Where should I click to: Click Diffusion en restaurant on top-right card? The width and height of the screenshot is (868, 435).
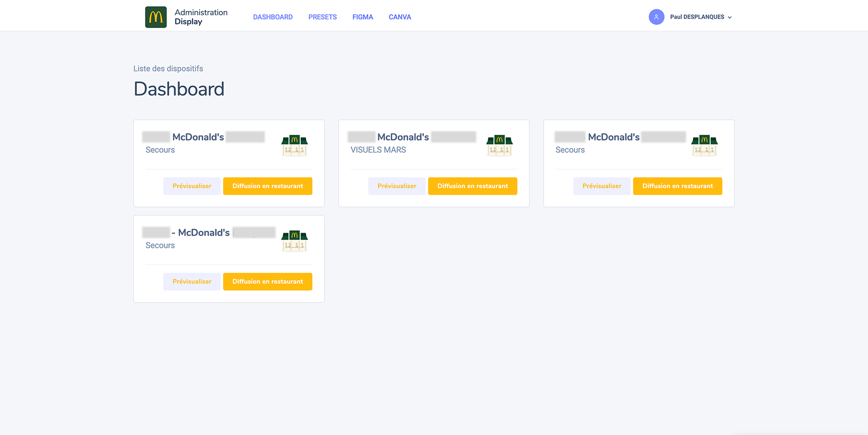point(677,186)
